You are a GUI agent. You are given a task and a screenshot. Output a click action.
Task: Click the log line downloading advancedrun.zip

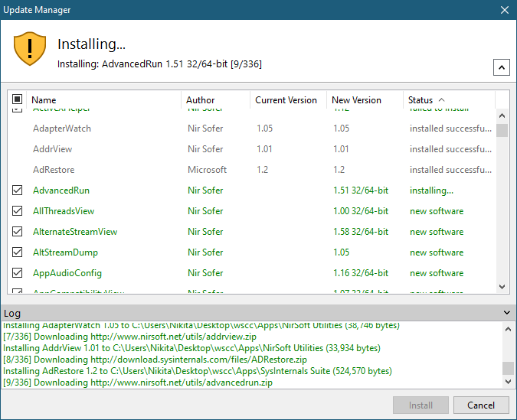click(138, 383)
